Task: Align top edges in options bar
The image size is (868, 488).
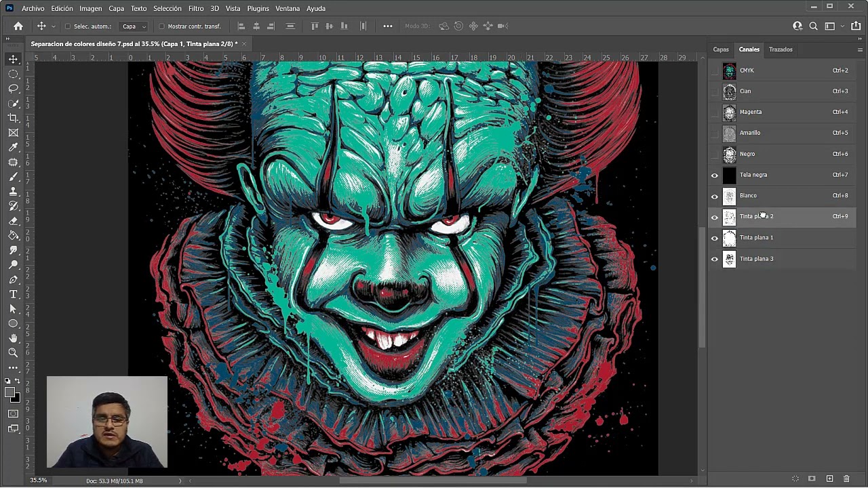Action: tap(315, 26)
